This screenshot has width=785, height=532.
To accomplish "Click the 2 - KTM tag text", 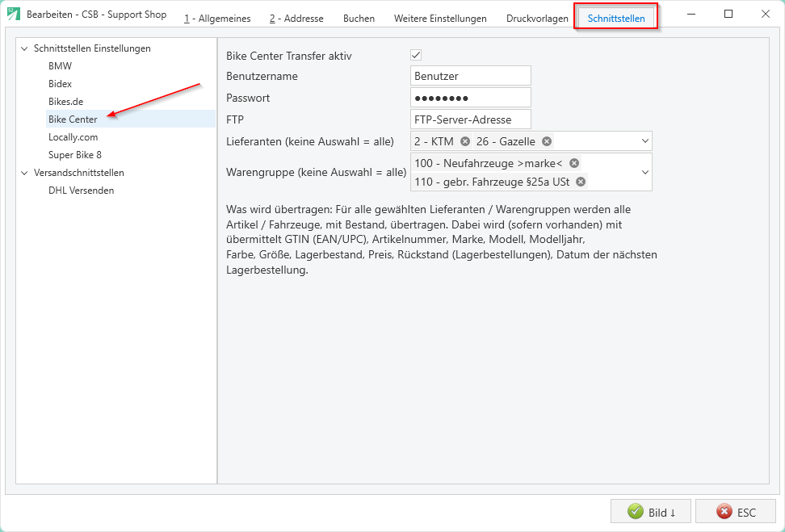I will click(434, 141).
